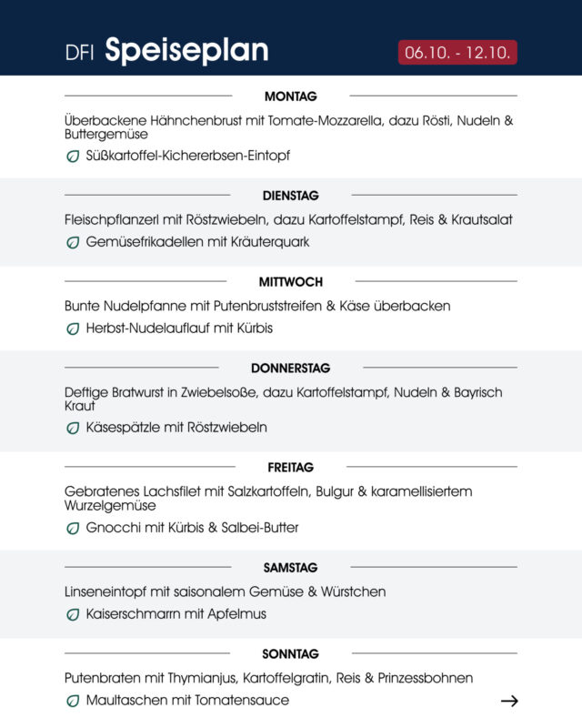Click the leaf icon next to Käsespätzle
The width and height of the screenshot is (582, 728).
(x=73, y=428)
